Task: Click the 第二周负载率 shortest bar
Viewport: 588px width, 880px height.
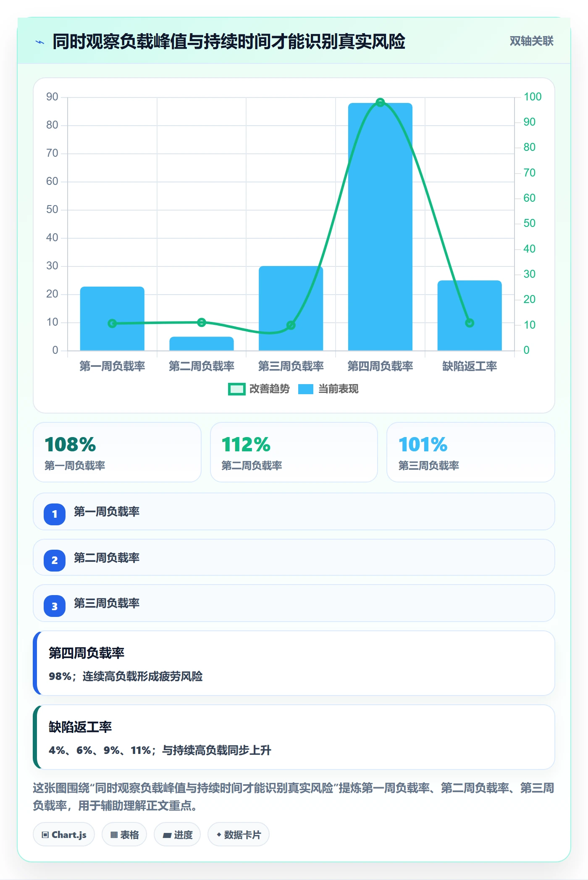Action: (202, 344)
